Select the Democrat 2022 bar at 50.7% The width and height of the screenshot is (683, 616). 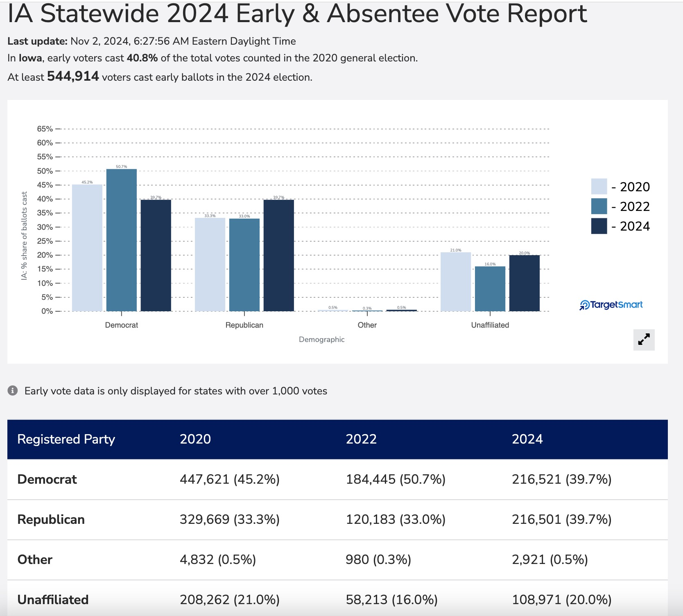(x=122, y=240)
